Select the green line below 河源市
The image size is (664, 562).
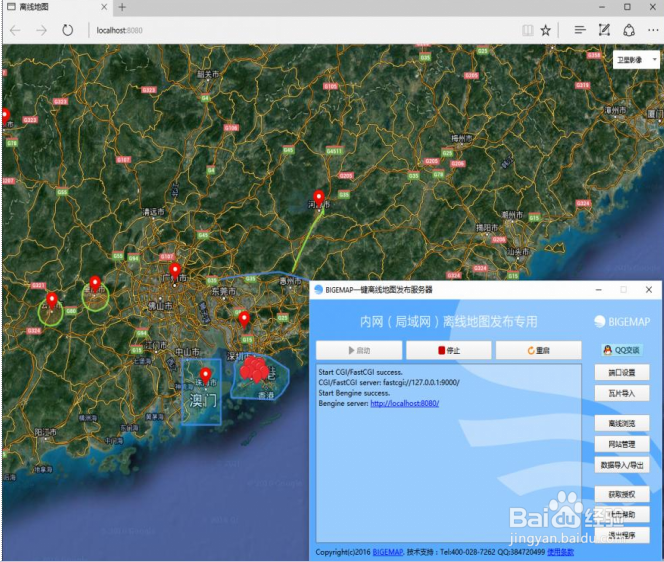[x=307, y=241]
